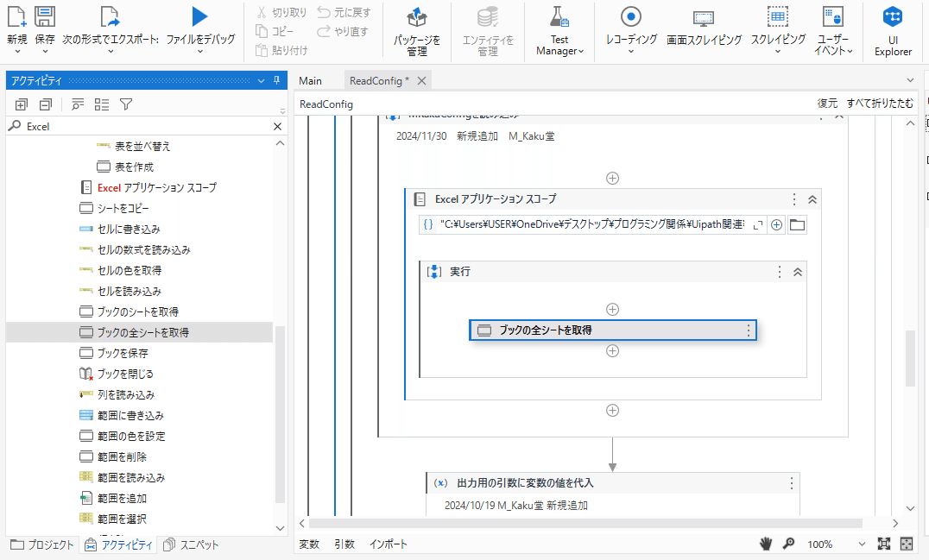The image size is (929, 560).
Task: Click 貼り付け (Paste) in toolbar
Action: click(x=281, y=50)
